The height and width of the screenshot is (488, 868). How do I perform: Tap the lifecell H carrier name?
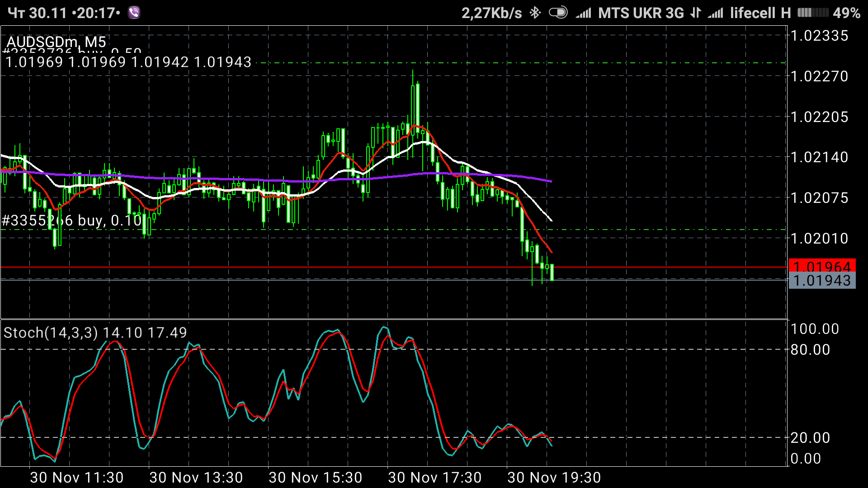pos(760,13)
